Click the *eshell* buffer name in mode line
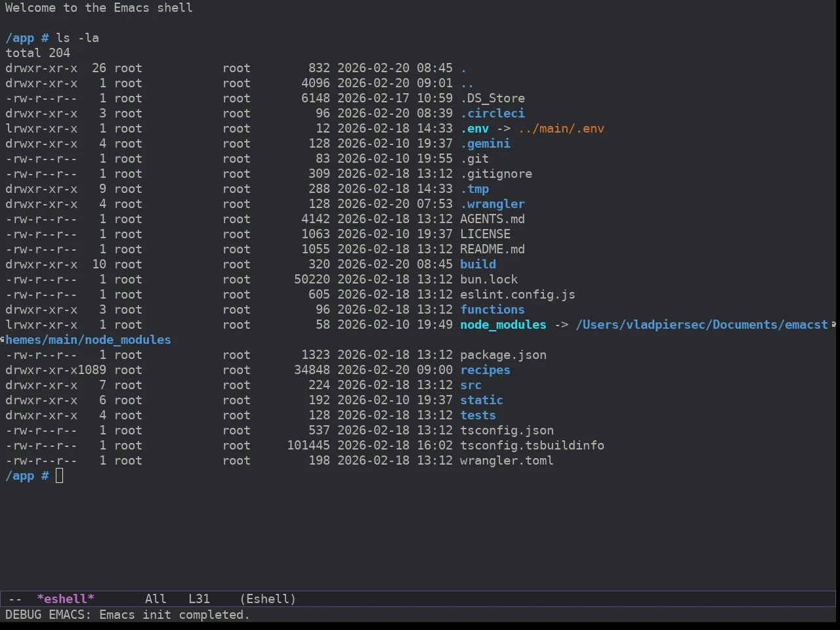 click(x=66, y=598)
